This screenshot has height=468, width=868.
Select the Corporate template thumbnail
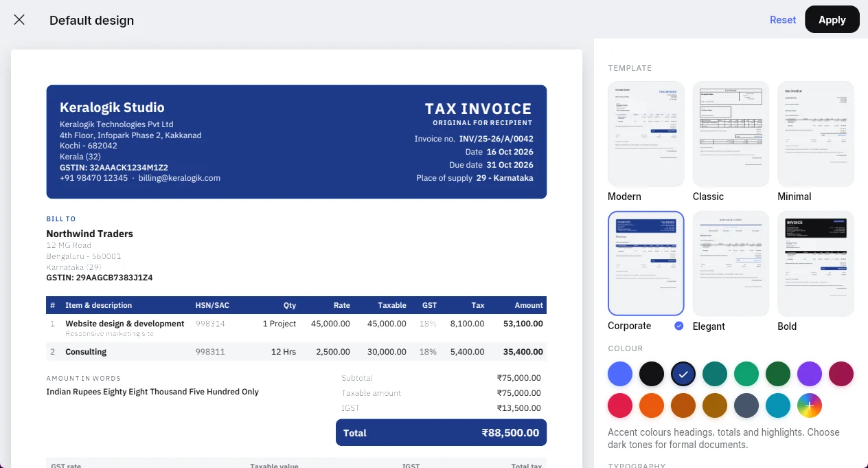(x=646, y=263)
